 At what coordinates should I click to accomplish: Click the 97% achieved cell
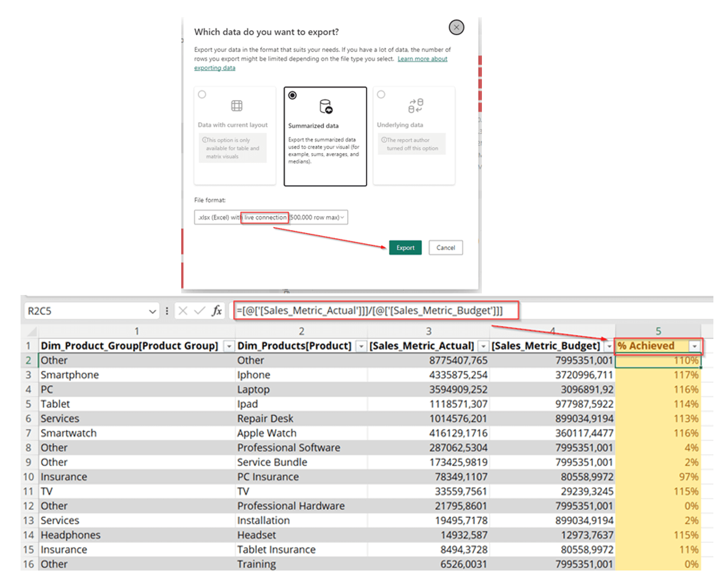coord(658,477)
